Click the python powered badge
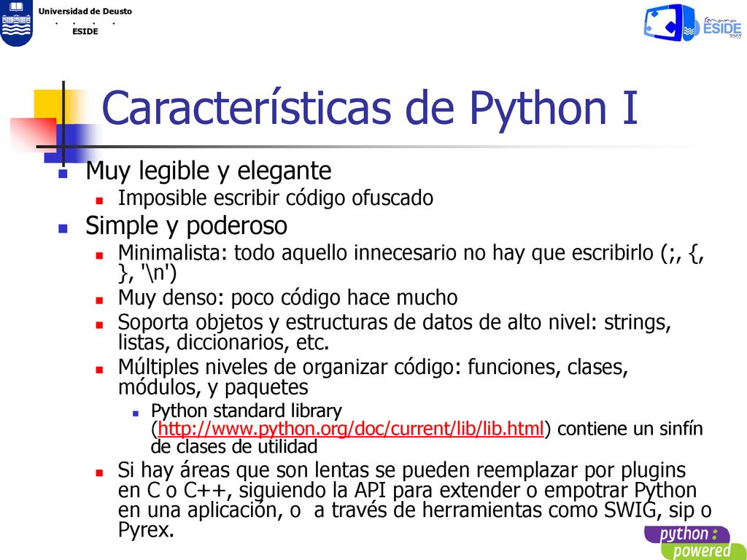This screenshot has height=560, width=747. tap(695, 542)
